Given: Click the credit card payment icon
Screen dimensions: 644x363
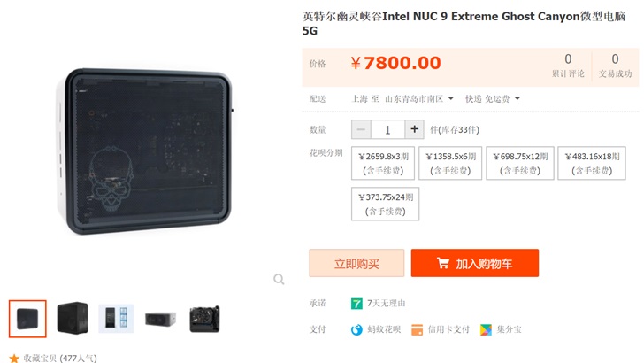Looking at the screenshot, I should (x=417, y=329).
